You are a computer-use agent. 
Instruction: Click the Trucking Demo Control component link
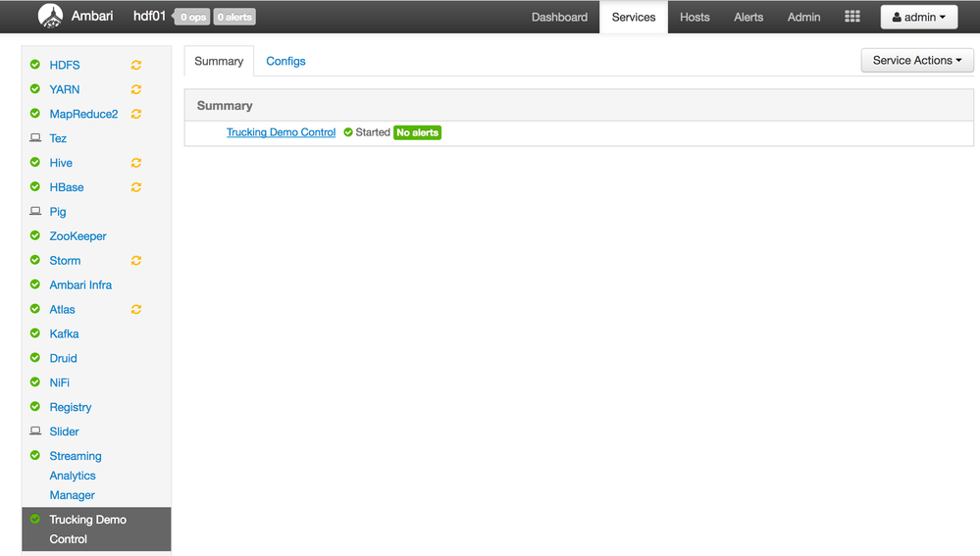pyautogui.click(x=281, y=131)
